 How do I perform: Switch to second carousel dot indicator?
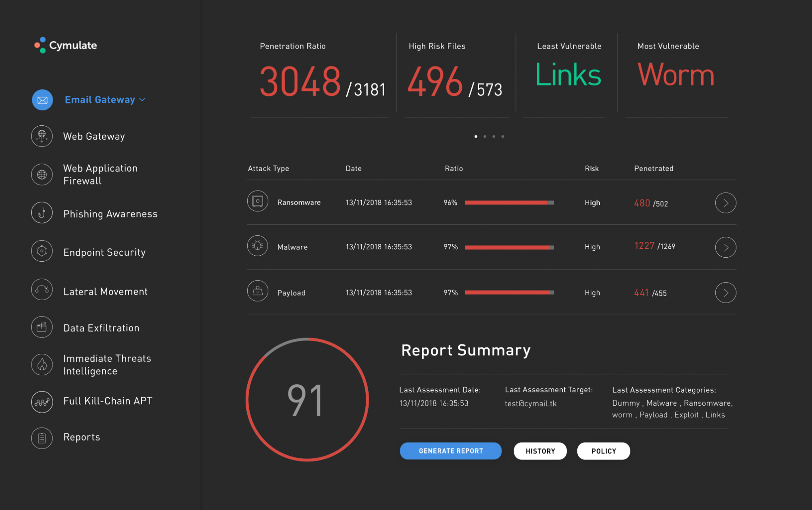[x=485, y=137]
